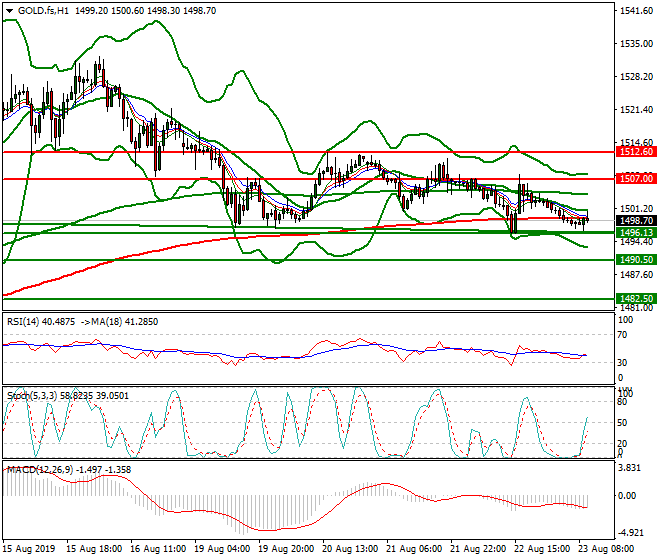Click the 16 Aug 11:00 time axis label

158,549
